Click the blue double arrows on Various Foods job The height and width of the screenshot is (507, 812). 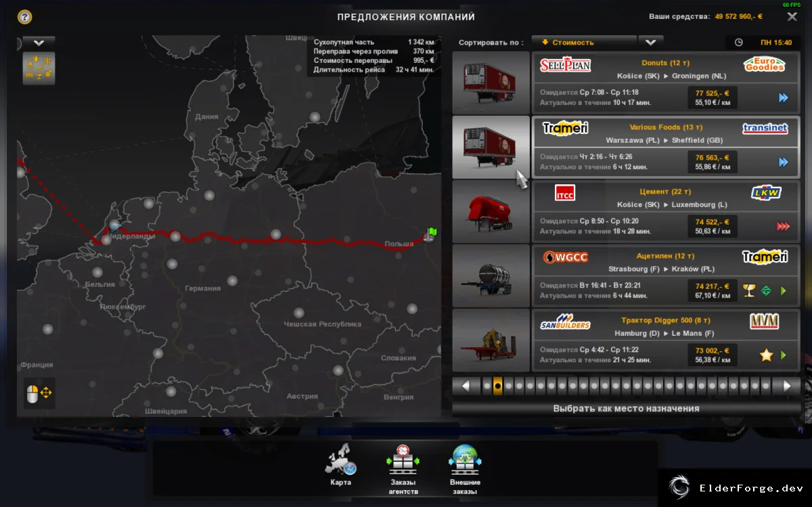784,162
